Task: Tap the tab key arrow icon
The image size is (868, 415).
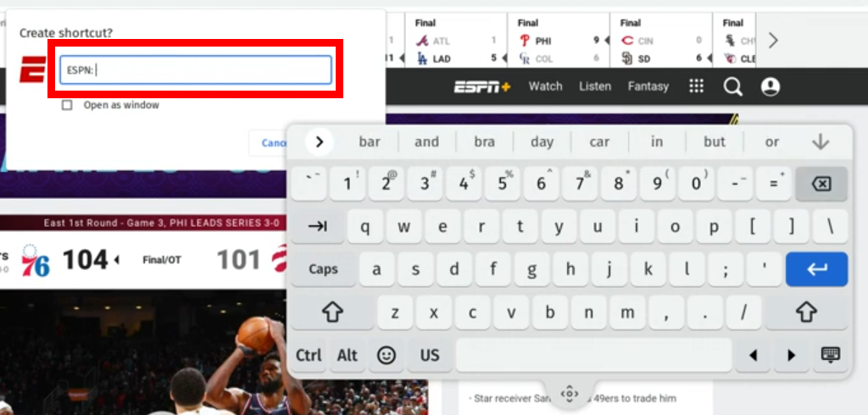Action: point(318,226)
